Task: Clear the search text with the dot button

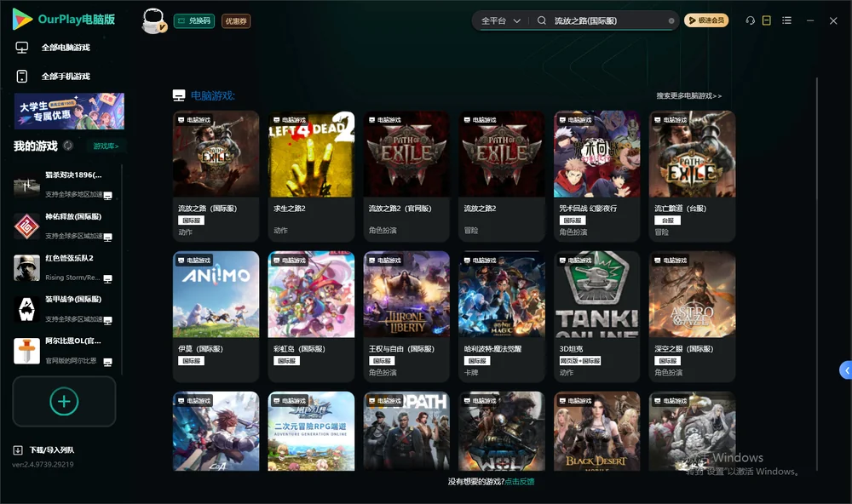Action: 671,20
